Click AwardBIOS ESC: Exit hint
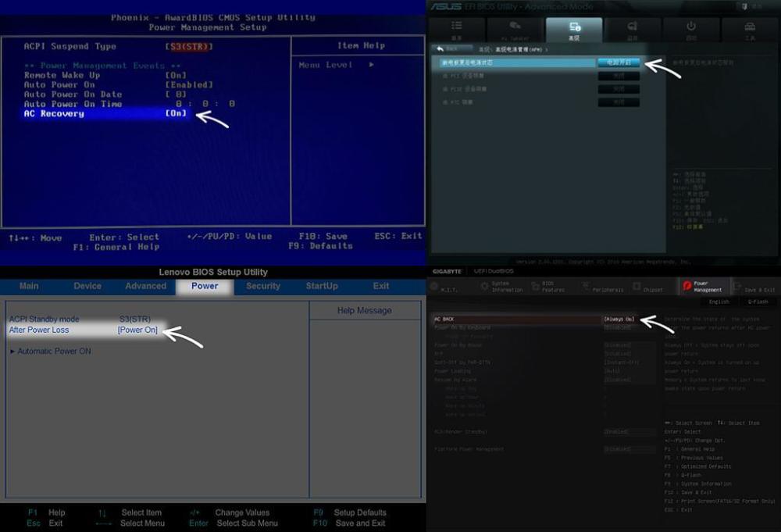Viewport: 781px width, 532px height. tap(398, 236)
